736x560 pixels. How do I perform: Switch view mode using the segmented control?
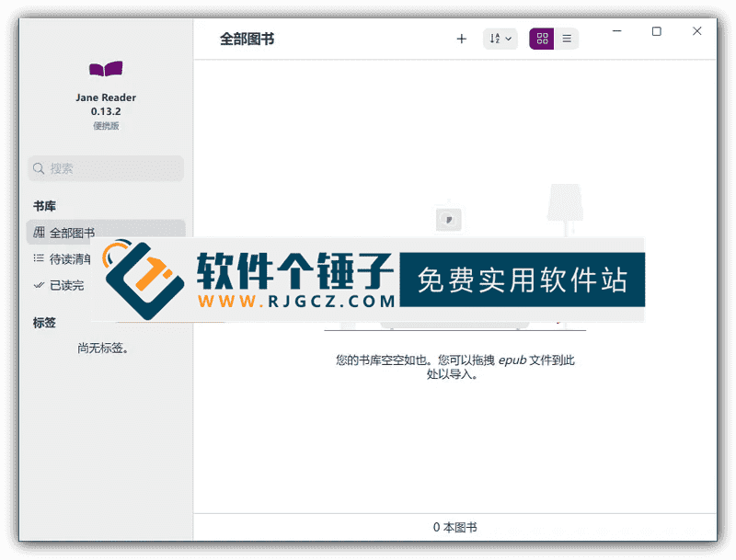(554, 38)
